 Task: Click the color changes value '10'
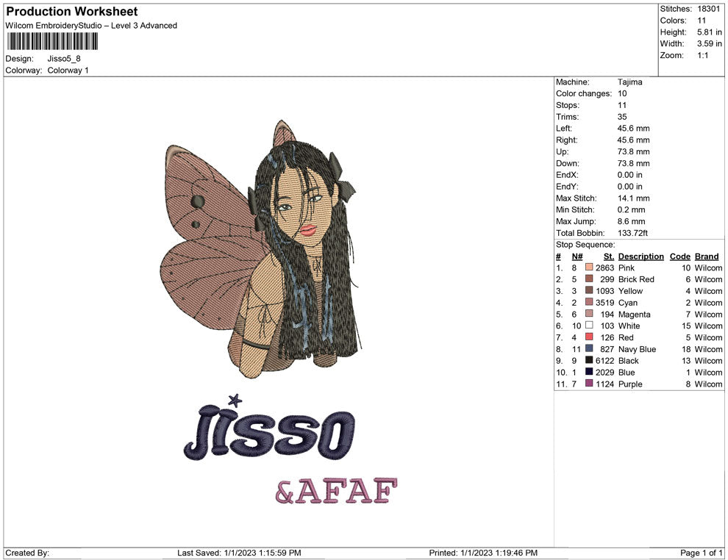pos(622,94)
